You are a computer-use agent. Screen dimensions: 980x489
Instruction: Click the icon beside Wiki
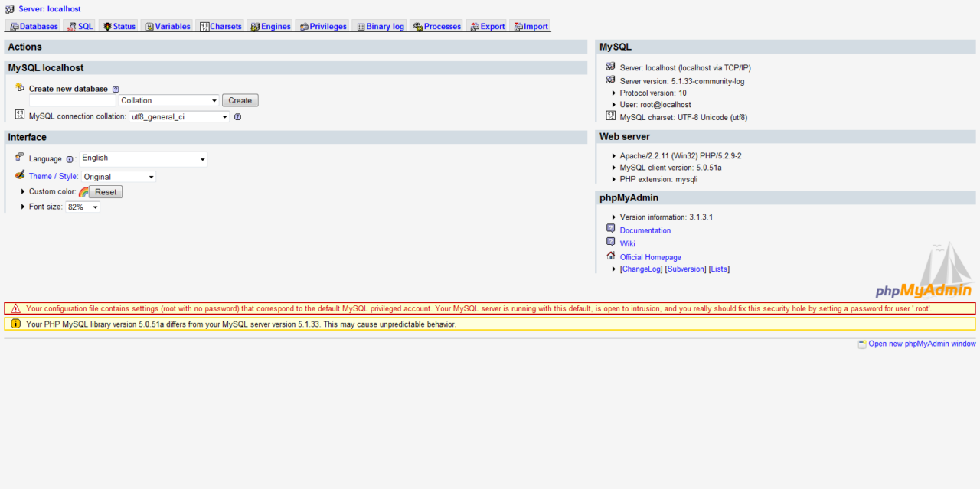pyautogui.click(x=610, y=242)
